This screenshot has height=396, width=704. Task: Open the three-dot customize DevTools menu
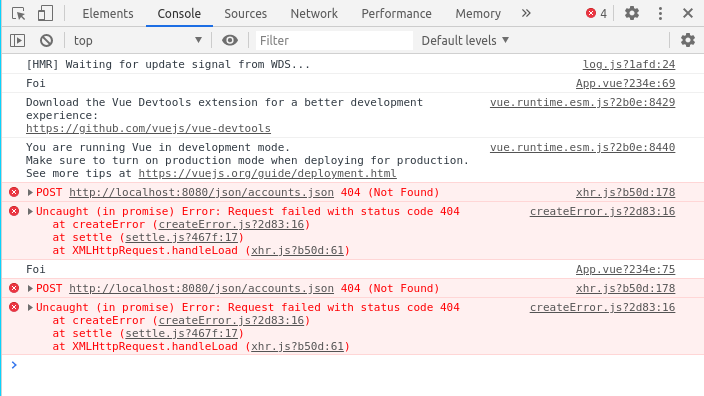(660, 13)
